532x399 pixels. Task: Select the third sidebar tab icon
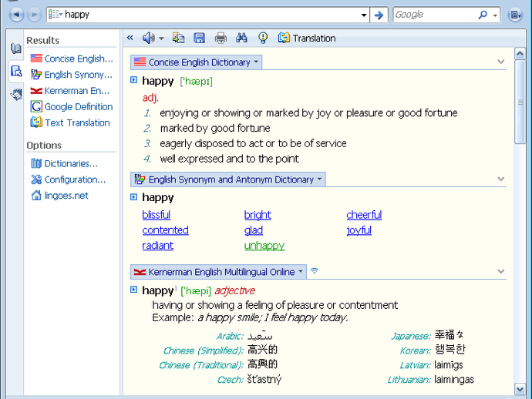pyautogui.click(x=16, y=94)
